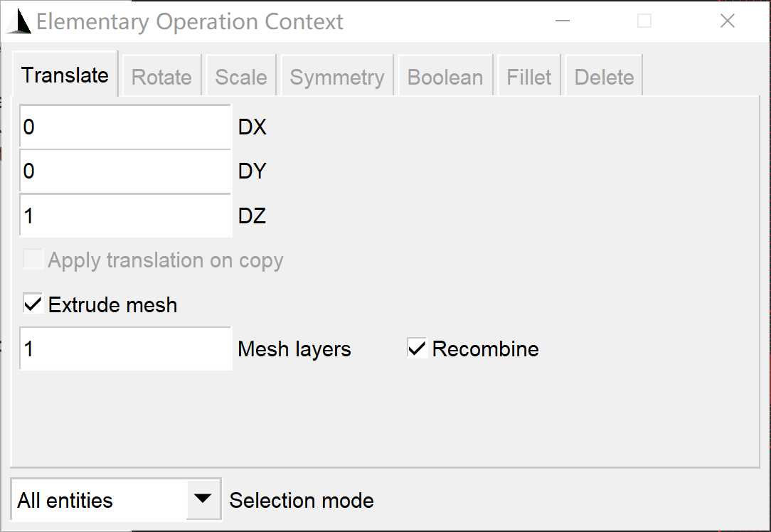
Task: Close the Elementary Operation Context window
Action: click(727, 21)
